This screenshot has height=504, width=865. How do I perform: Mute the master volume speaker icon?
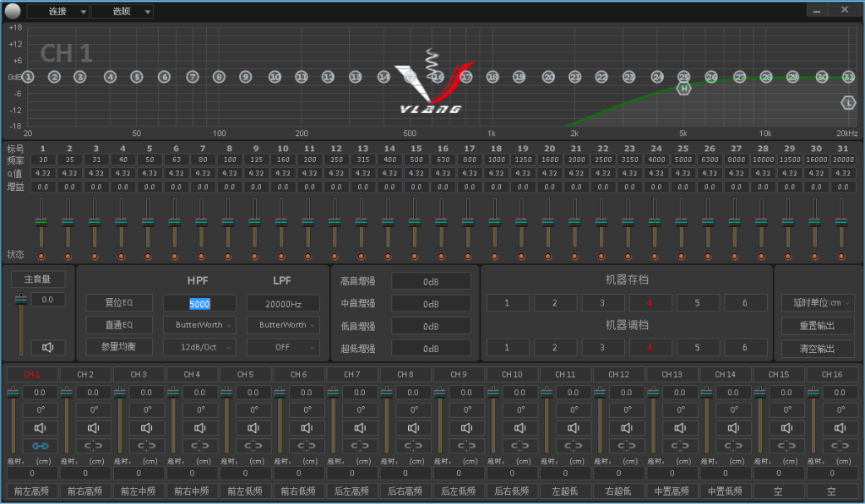coord(48,347)
